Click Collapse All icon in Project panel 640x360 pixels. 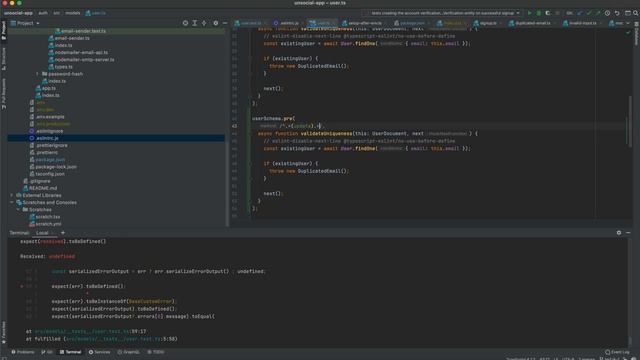tap(204, 23)
